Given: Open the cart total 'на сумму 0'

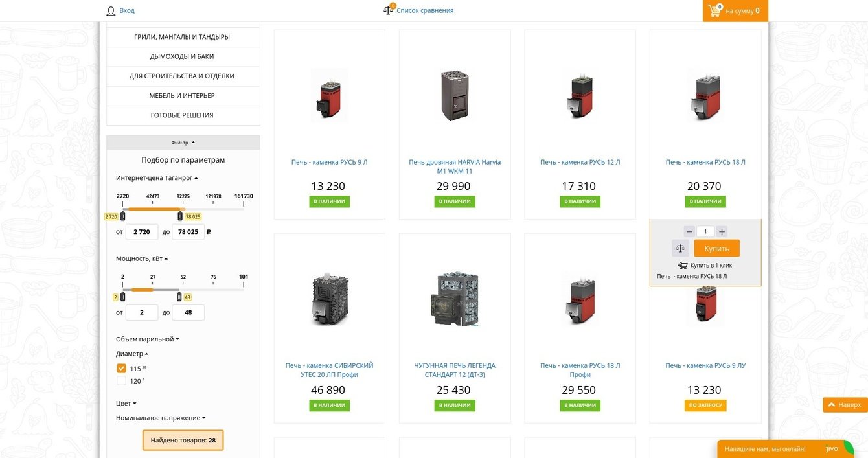Looking at the screenshot, I should click(742, 10).
